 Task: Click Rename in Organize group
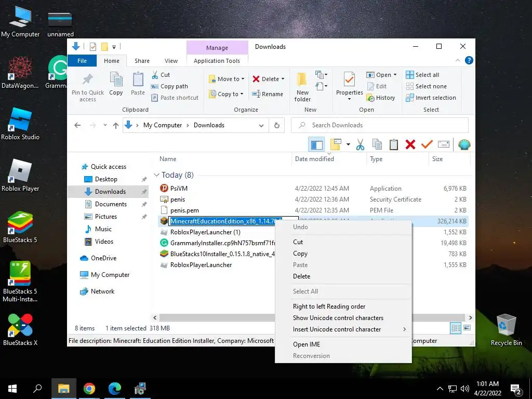tap(268, 94)
